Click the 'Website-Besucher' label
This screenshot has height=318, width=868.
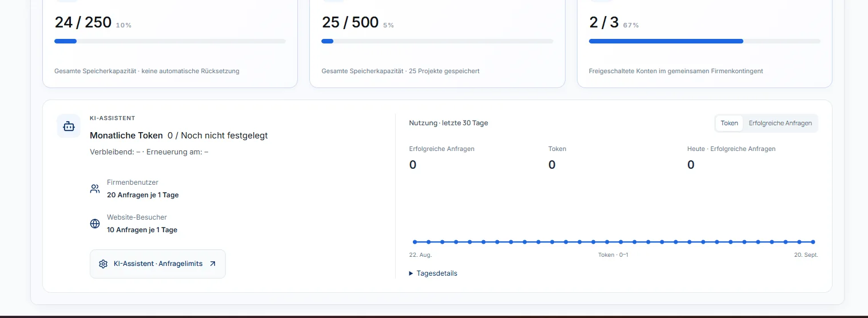click(137, 217)
